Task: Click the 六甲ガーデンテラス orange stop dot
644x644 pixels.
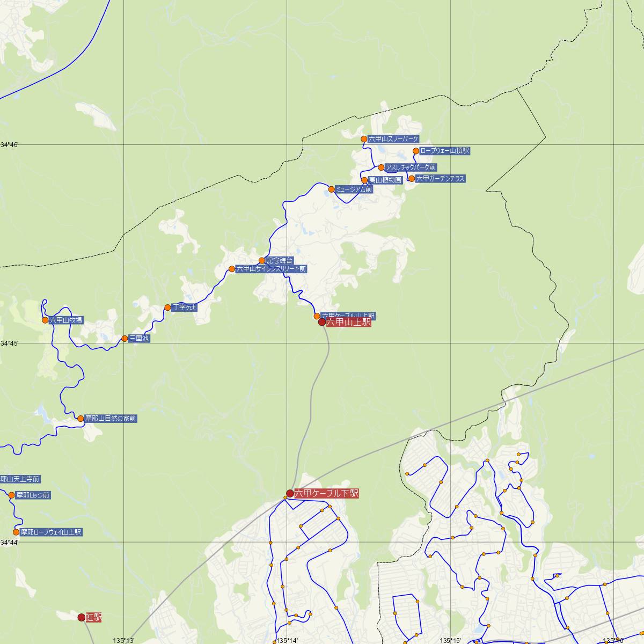Action: [412, 179]
